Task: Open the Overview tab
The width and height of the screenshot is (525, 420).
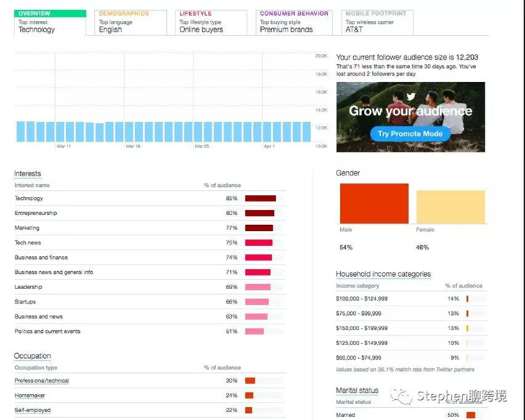Action: pos(50,22)
